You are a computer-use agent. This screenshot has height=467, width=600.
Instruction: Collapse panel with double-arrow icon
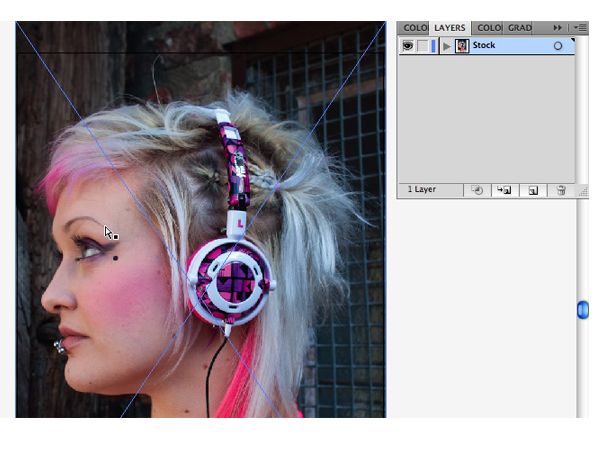click(x=558, y=28)
